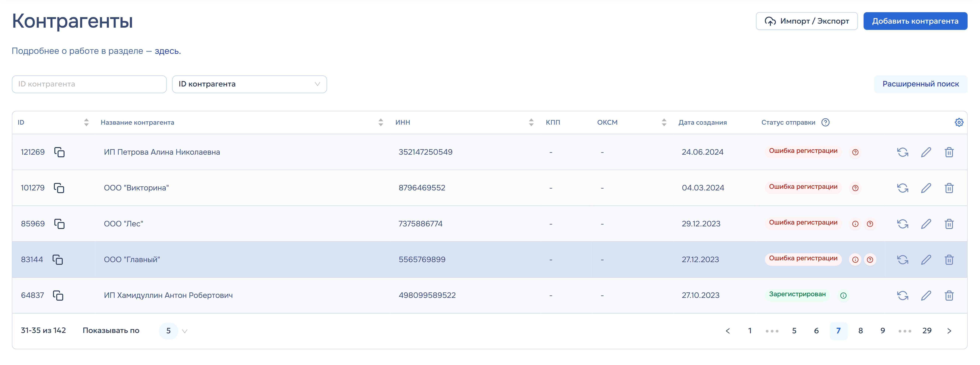Go to previous page arrow

[728, 331]
